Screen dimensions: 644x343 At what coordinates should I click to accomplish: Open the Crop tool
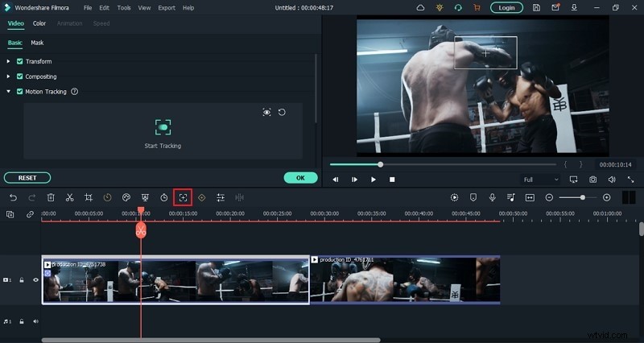89,197
